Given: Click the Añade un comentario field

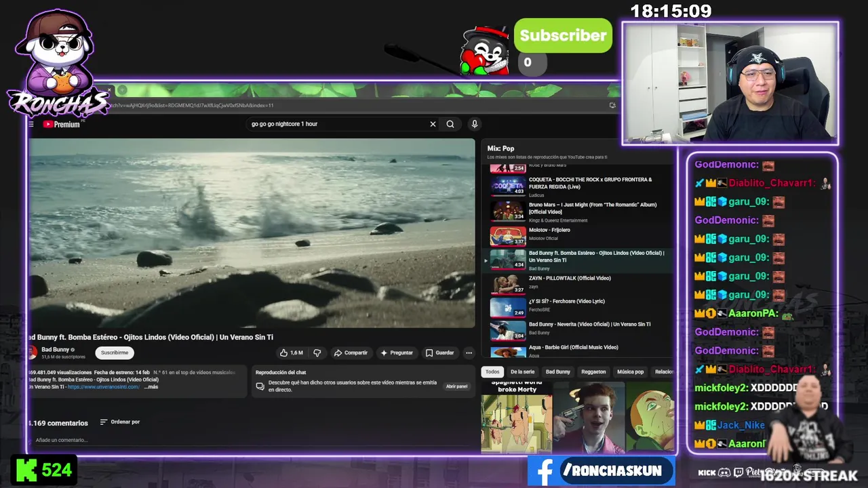Looking at the screenshot, I should [251, 440].
